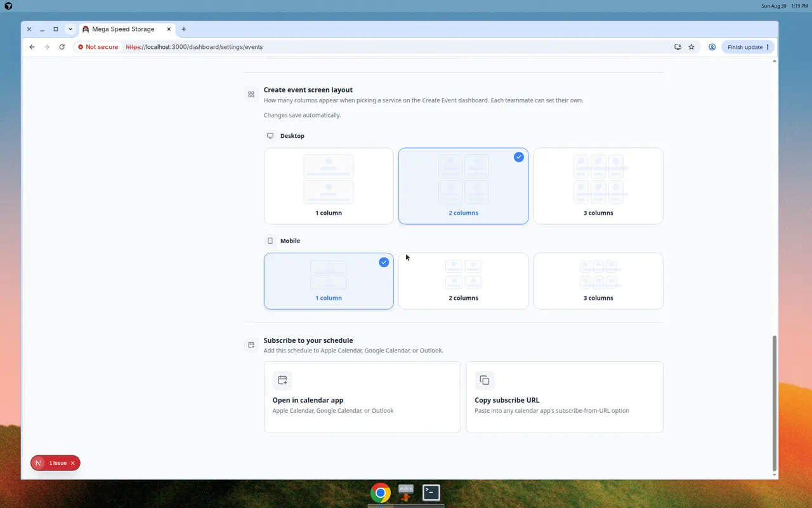
Task: Open the Chrome profile icon
Action: pyautogui.click(x=712, y=47)
